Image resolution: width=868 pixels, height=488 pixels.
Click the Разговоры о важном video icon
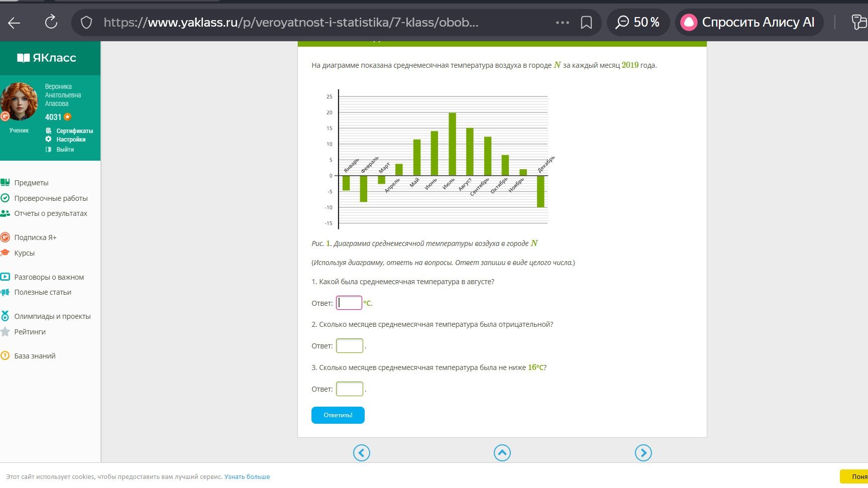(x=5, y=277)
